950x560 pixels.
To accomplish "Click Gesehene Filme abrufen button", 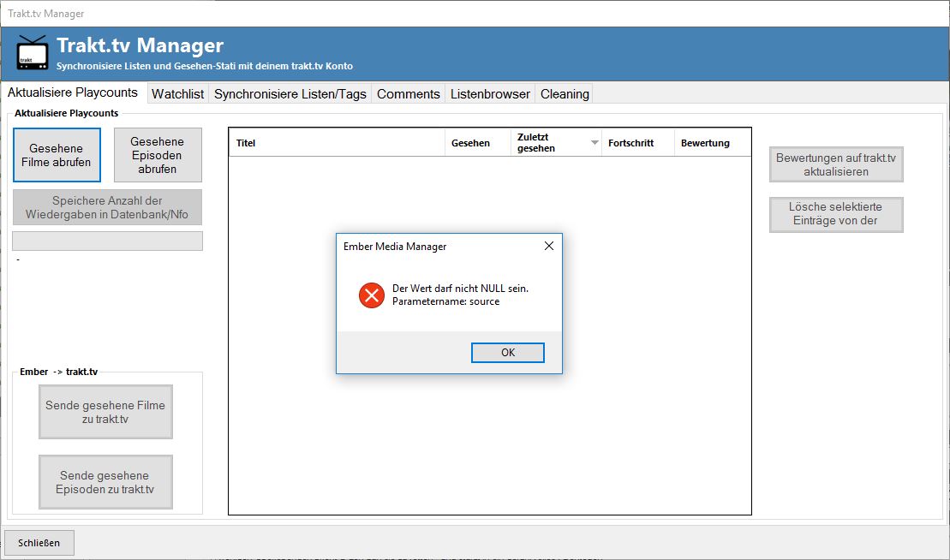I will coord(57,155).
